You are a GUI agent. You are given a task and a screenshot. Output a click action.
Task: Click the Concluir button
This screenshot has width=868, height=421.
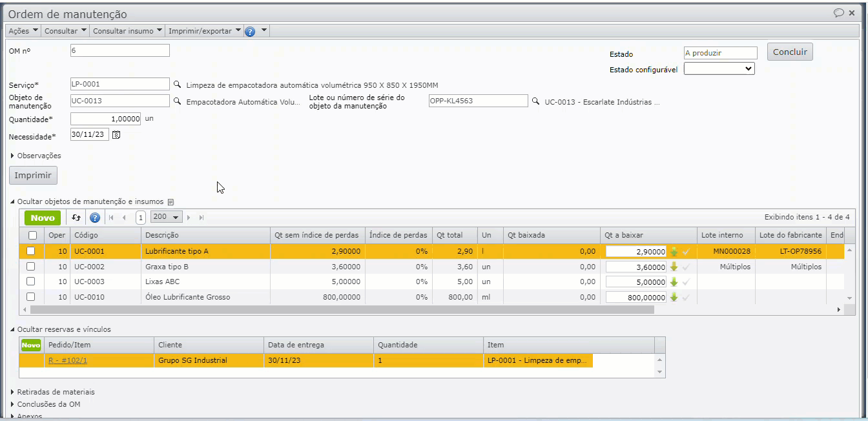(x=789, y=52)
